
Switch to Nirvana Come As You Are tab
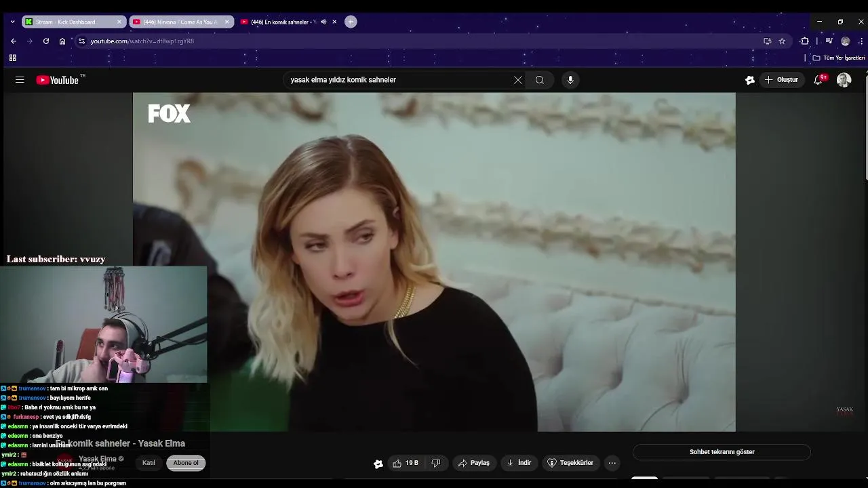[x=181, y=22]
